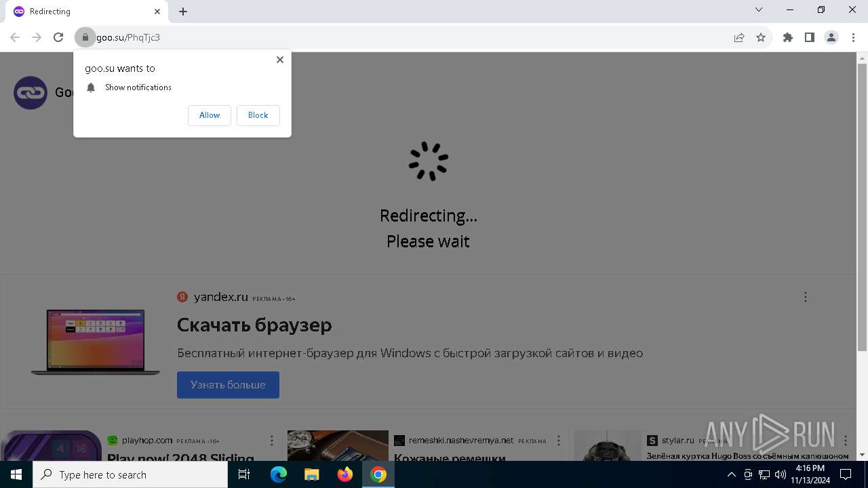
Task: Block goo.su notifications
Action: click(x=258, y=115)
